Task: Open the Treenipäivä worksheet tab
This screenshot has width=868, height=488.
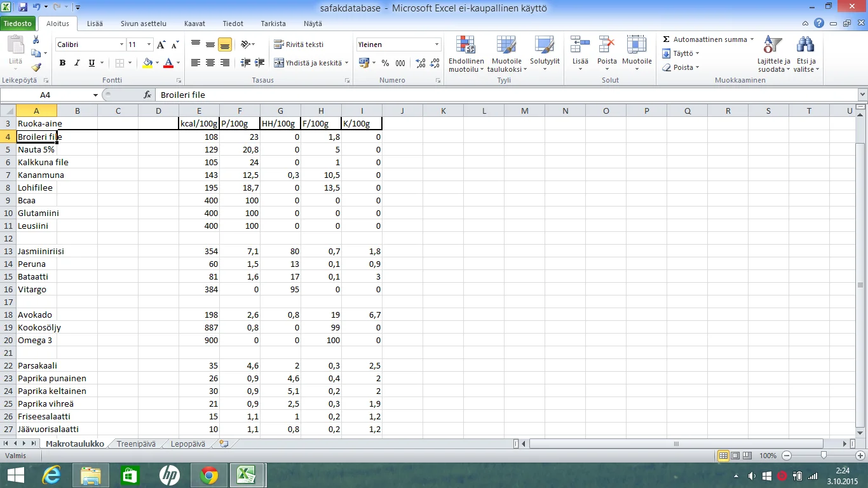Action: [x=136, y=444]
